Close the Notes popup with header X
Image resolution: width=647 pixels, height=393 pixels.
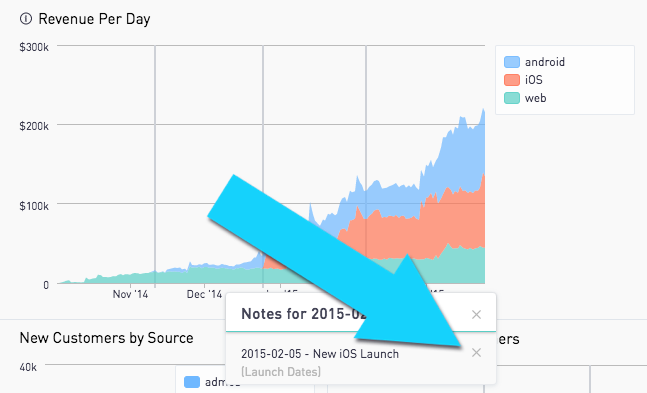click(476, 315)
